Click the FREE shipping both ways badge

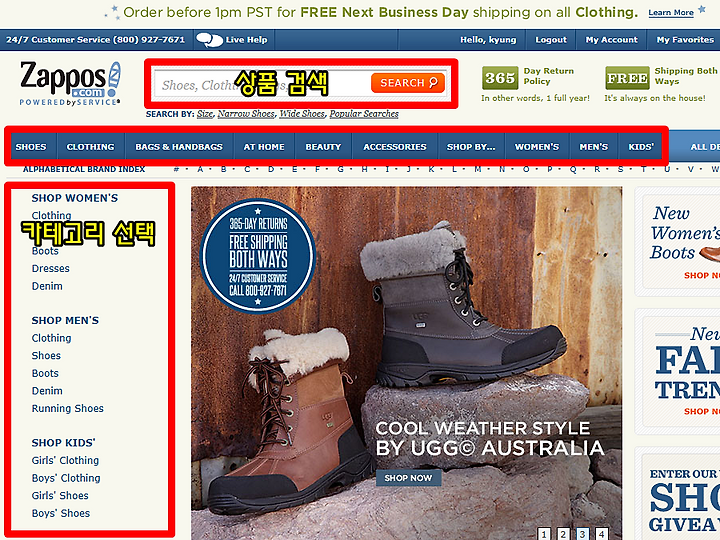coord(627,78)
